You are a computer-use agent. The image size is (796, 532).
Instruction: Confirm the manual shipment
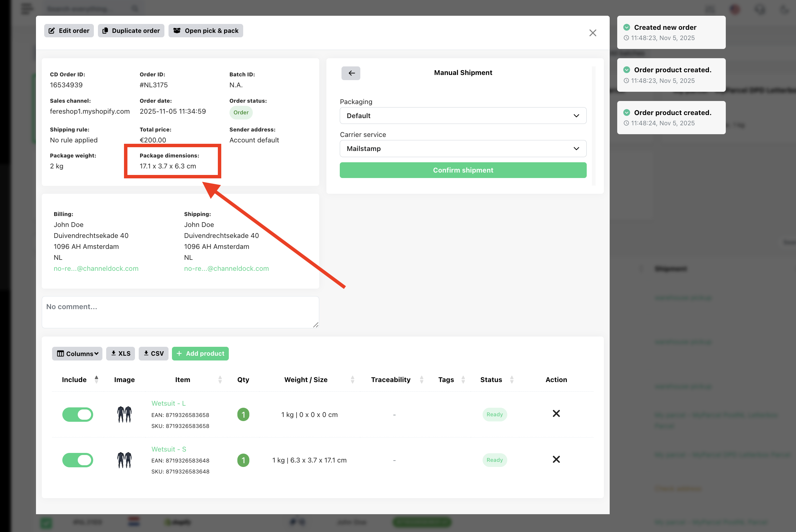(463, 170)
